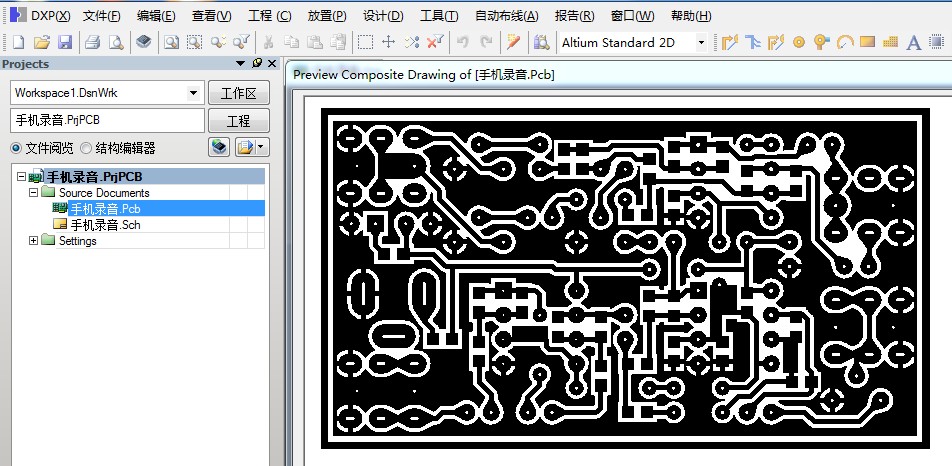The image size is (952, 466).
Task: Zoom on selected objects icon
Action: click(218, 42)
